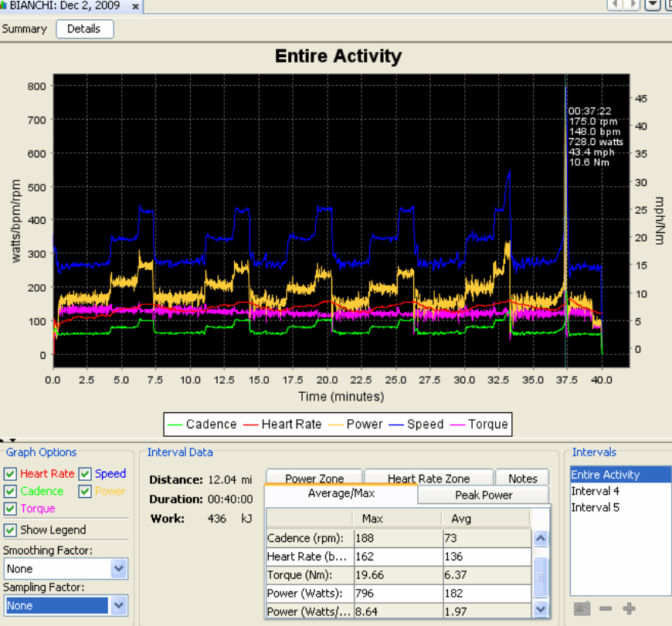Click the Heart Rate (b… row label
Image resolution: width=672 pixels, height=626 pixels.
coord(311,557)
